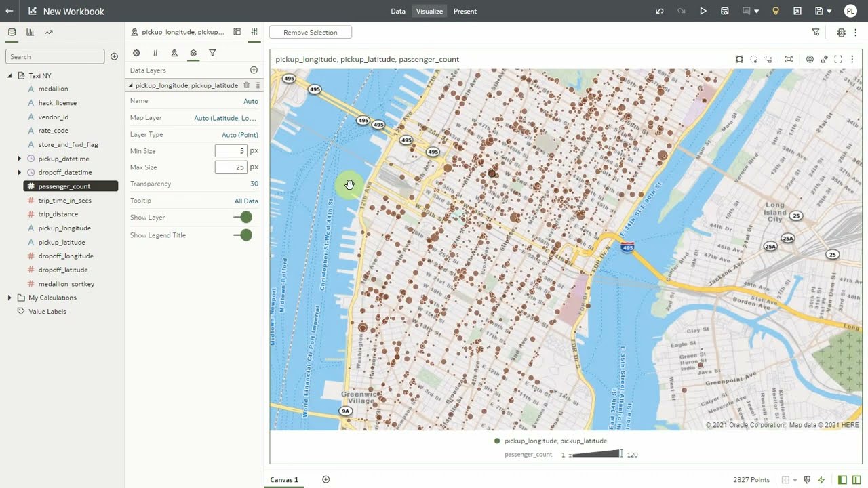The width and height of the screenshot is (868, 488).
Task: Toggle the Show Layer switch
Action: pos(243,217)
